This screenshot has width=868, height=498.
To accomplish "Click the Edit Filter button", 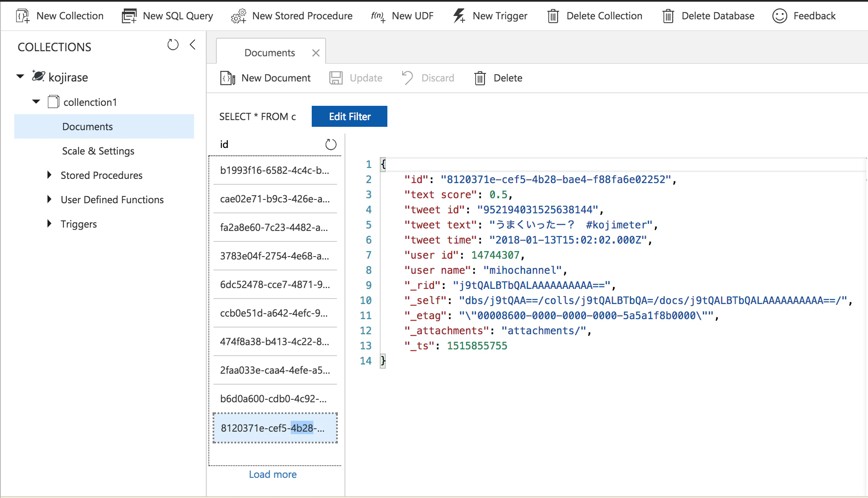I will [x=350, y=116].
